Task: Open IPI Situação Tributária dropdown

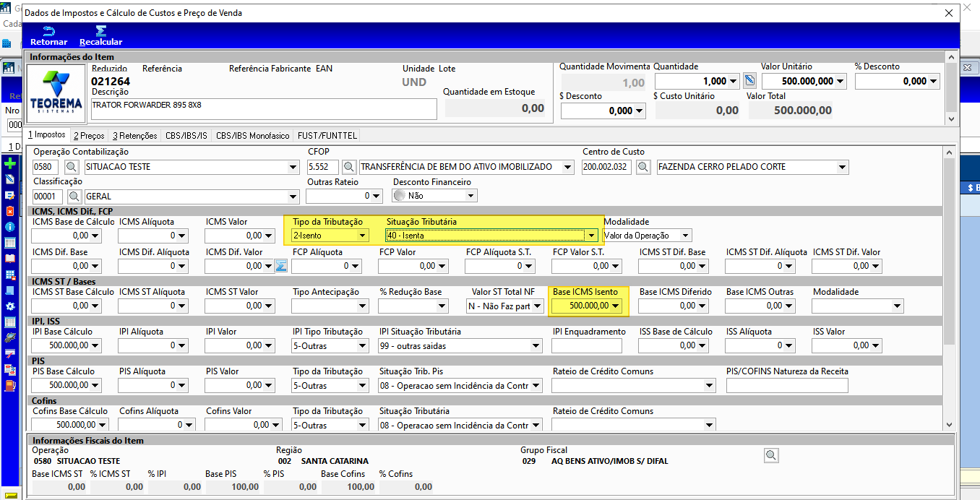Action: [x=536, y=345]
